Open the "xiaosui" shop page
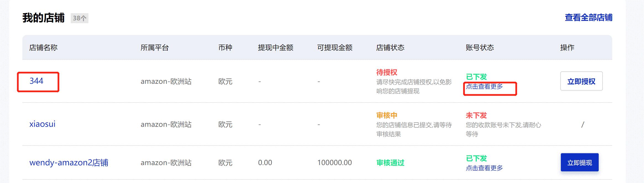The height and width of the screenshot is (183, 644). pos(42,124)
